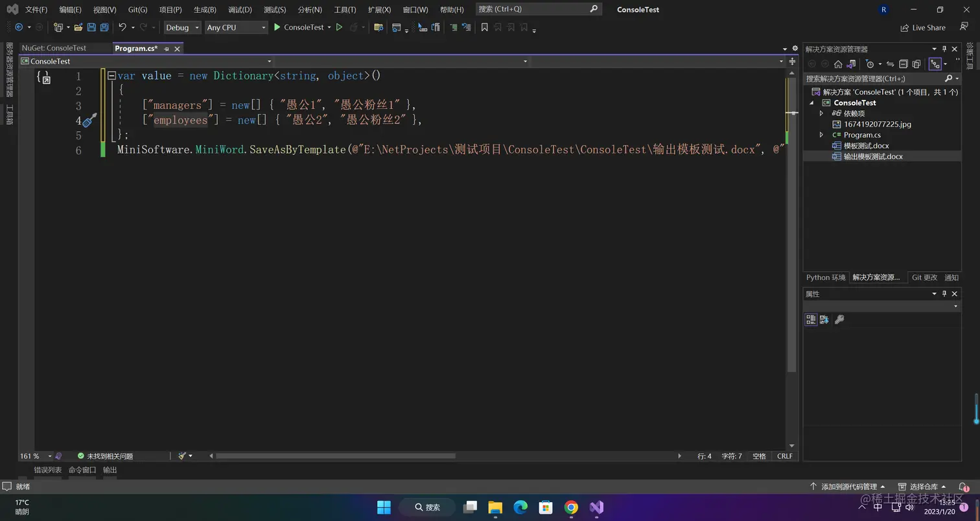Click the Save All toolbar icon

tap(104, 27)
